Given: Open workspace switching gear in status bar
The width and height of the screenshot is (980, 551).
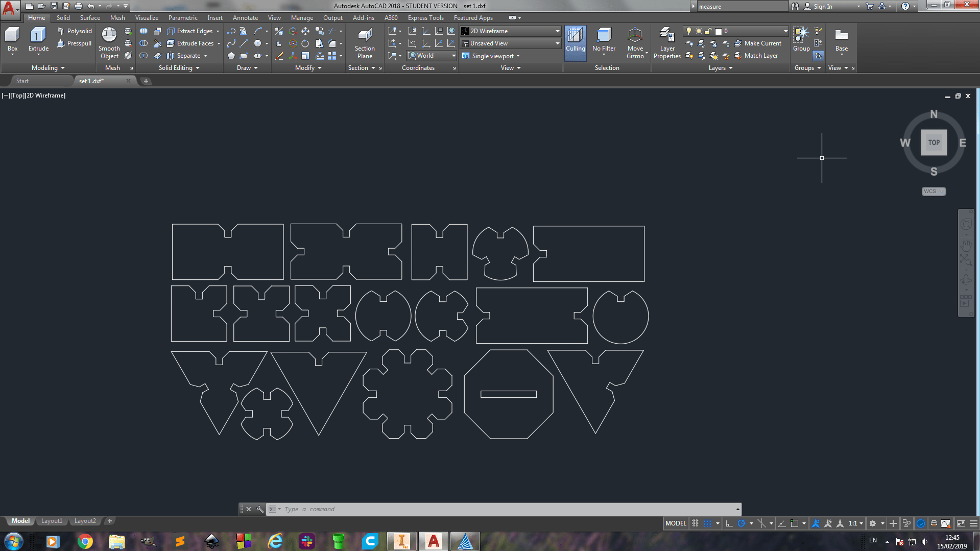Looking at the screenshot, I should [x=873, y=523].
